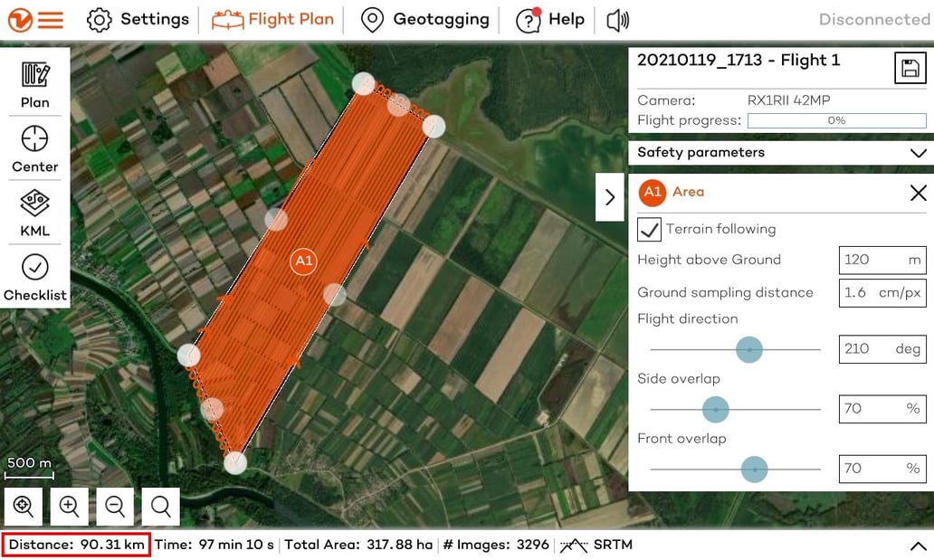This screenshot has height=560, width=934.
Task: Open the Settings menu
Action: pyautogui.click(x=138, y=20)
